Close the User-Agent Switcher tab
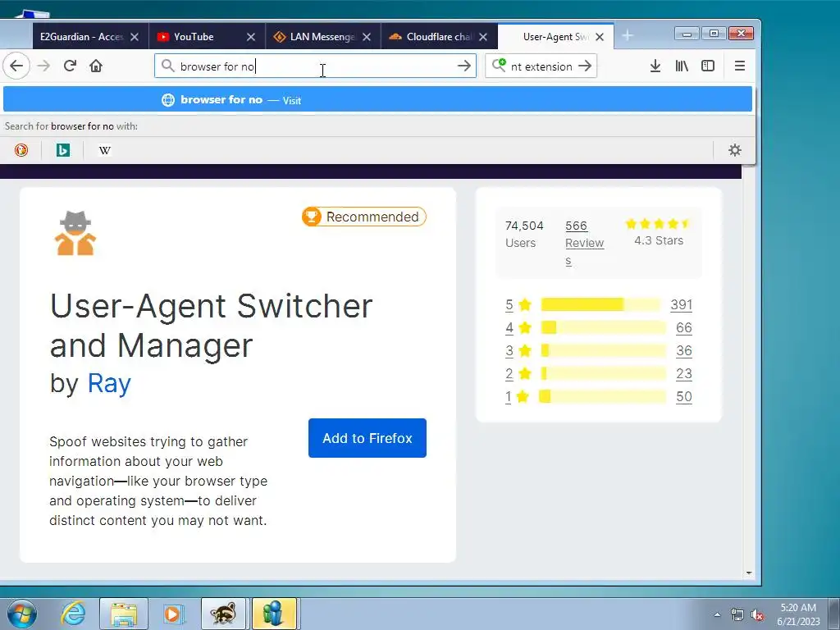The width and height of the screenshot is (840, 630). 600,37
